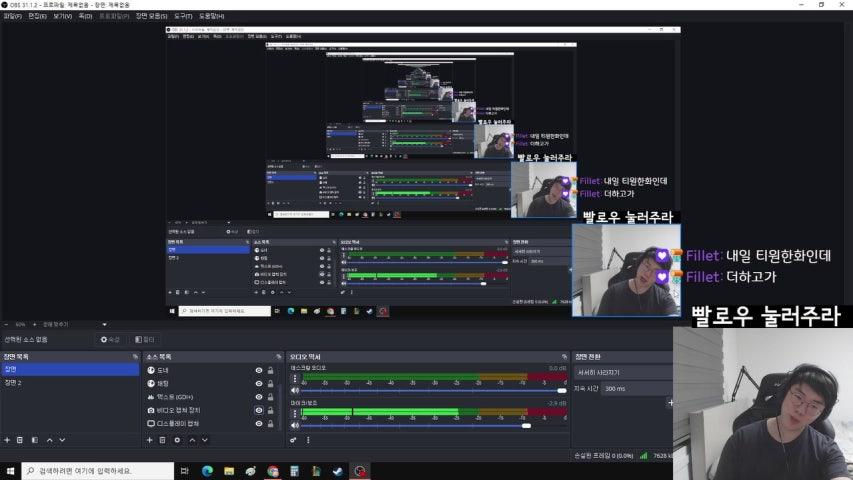Hide the 텍스트 (GDI+) source

(x=259, y=397)
